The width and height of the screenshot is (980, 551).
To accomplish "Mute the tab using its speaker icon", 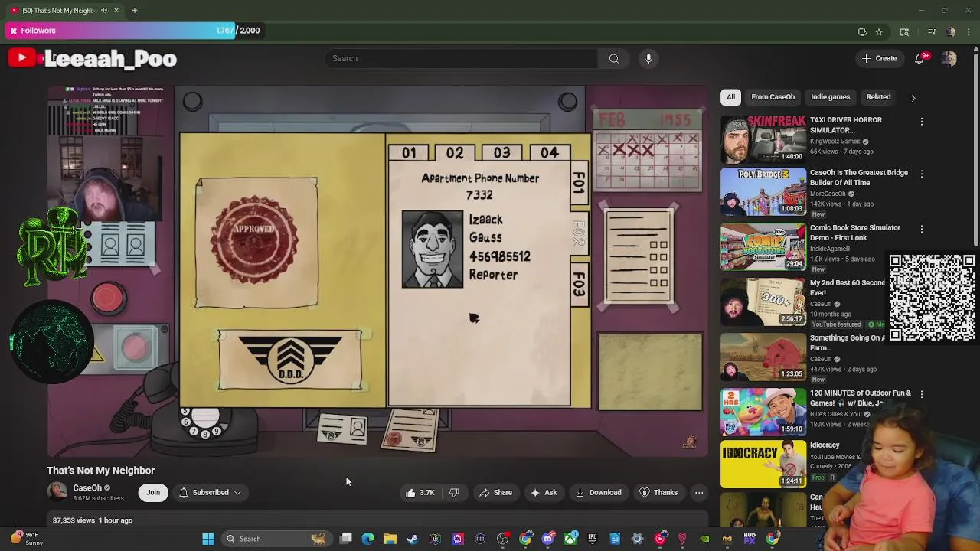I will pos(104,10).
